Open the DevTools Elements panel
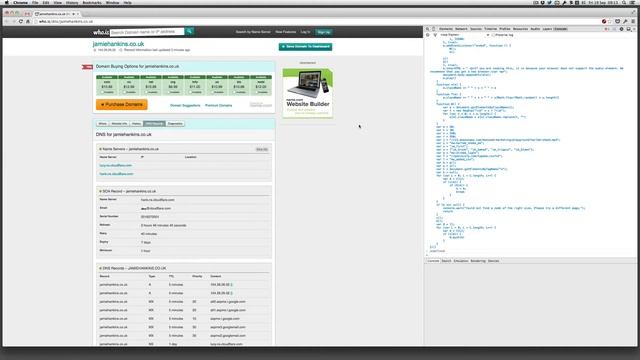The width and height of the screenshot is (640, 360). (446, 29)
